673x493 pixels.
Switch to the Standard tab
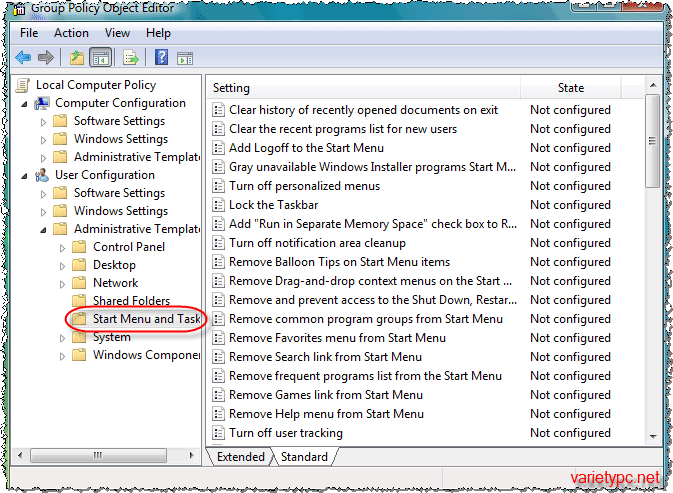coord(304,457)
